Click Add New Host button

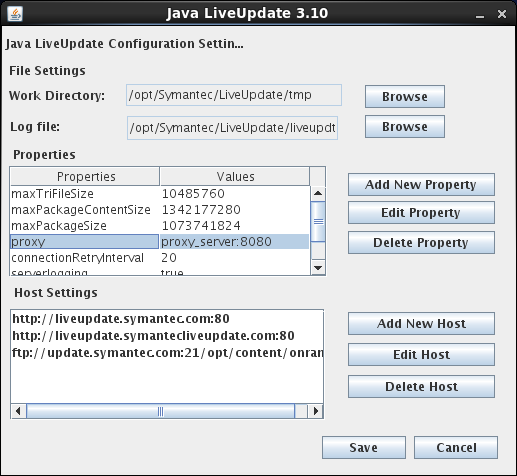coord(421,324)
